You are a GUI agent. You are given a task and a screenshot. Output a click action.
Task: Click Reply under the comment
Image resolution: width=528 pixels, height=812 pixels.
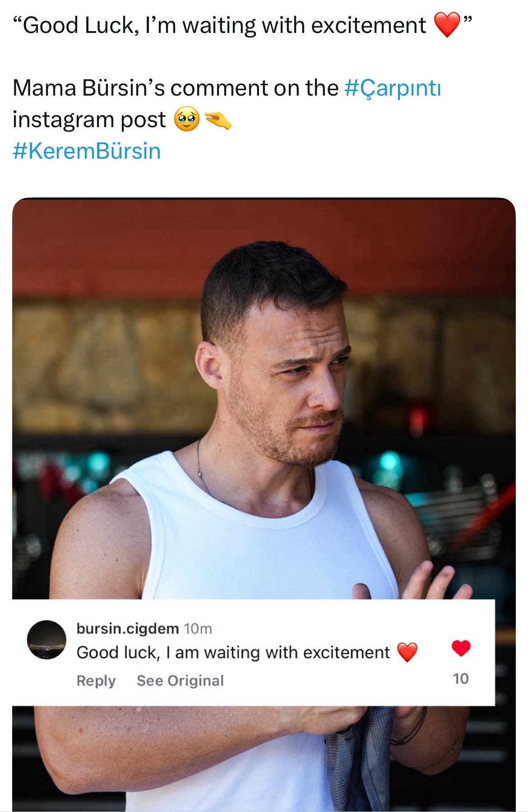(96, 680)
